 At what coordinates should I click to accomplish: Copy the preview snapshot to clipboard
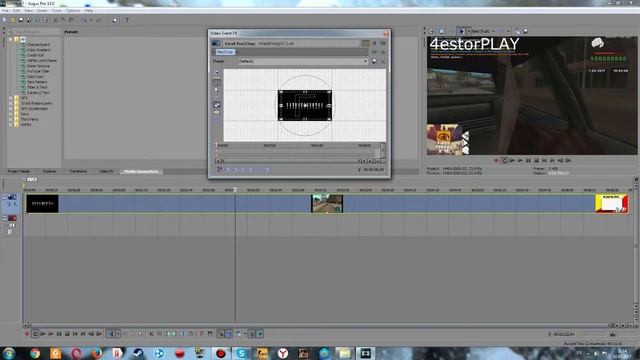[x=517, y=31]
